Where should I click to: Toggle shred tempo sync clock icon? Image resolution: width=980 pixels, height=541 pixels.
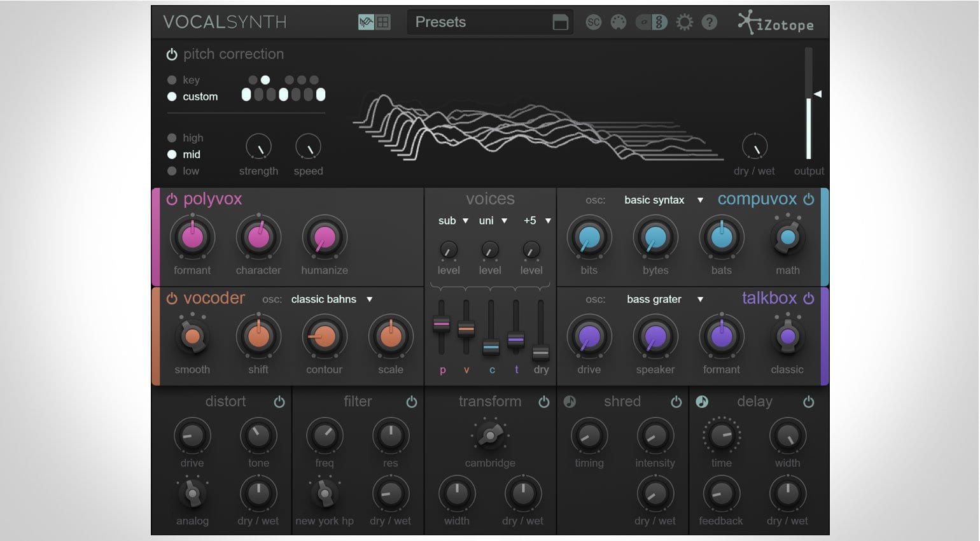tap(570, 402)
